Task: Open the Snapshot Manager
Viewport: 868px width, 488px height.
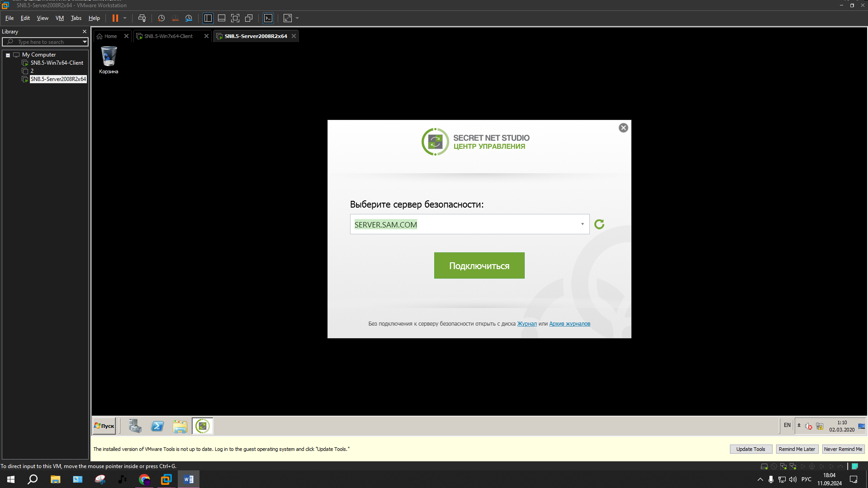Action: pyautogui.click(x=189, y=18)
